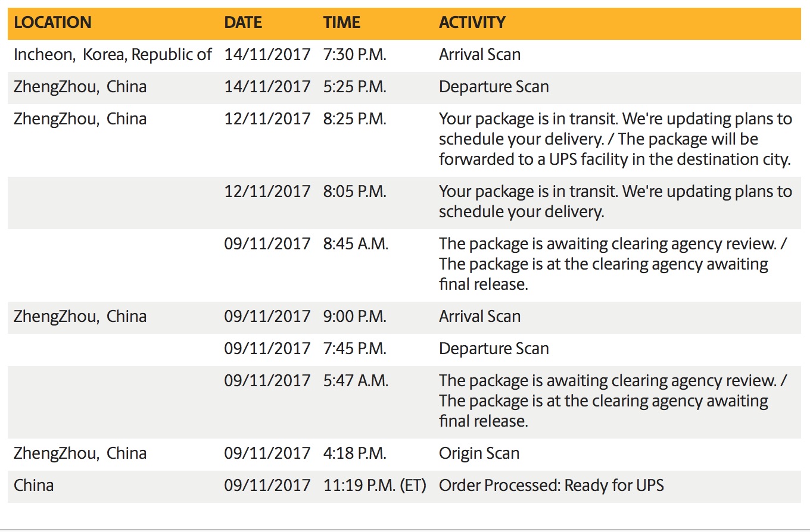Select the 12/11/2017 8:05 P.M. time cell
The width and height of the screenshot is (810, 532).
355,192
